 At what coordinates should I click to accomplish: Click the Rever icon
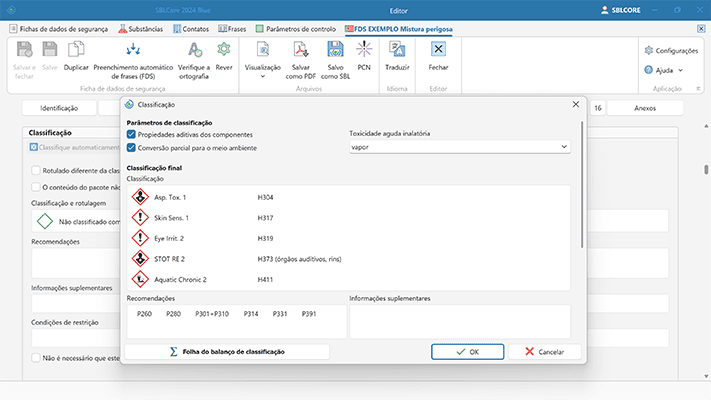[x=224, y=50]
